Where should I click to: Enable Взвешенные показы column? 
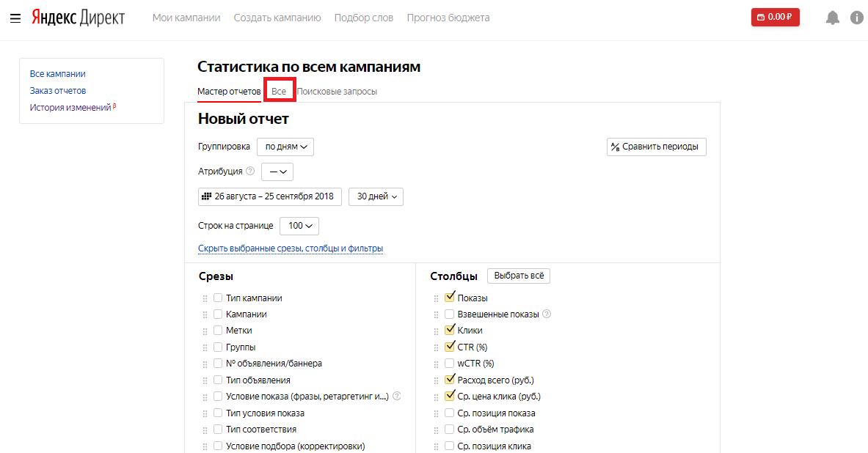(450, 314)
